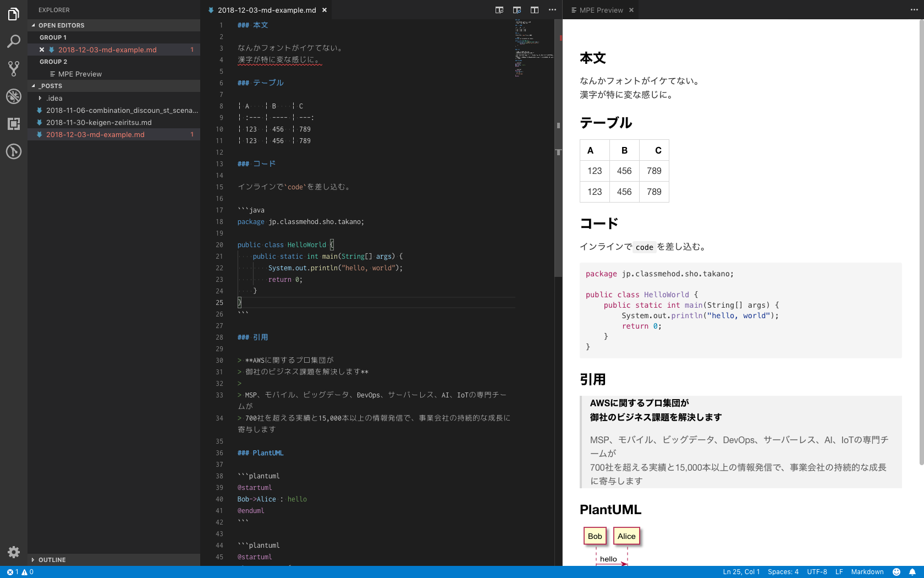
Task: Open the editor More Actions menu
Action: pos(552,10)
